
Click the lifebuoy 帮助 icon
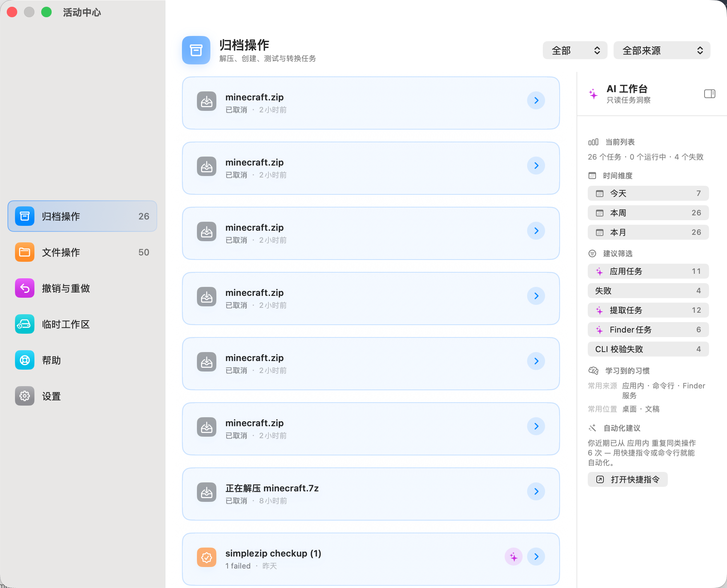tap(25, 360)
